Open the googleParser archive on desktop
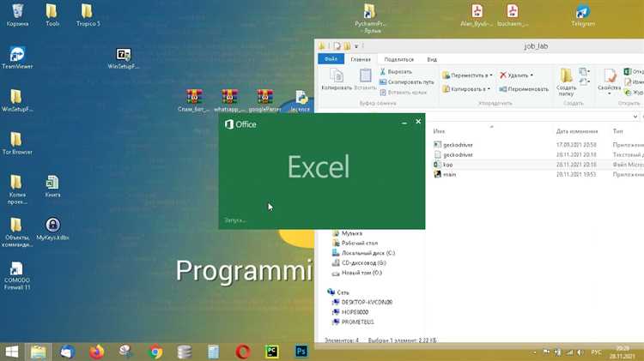 click(x=265, y=100)
